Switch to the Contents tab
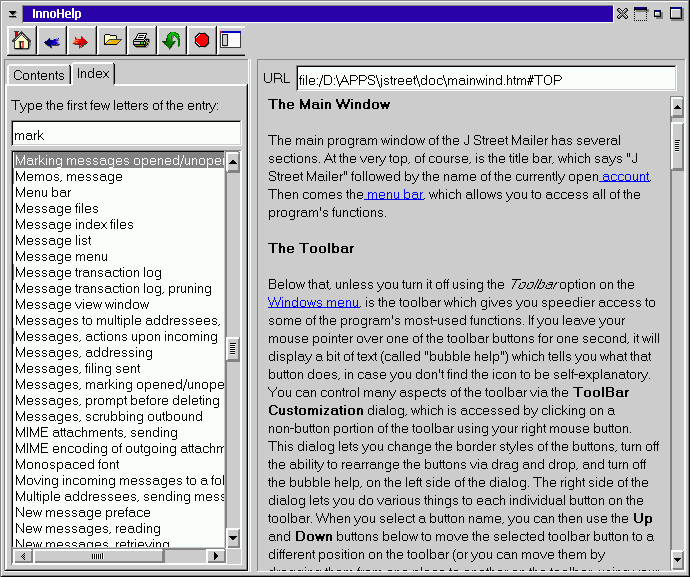Screen dimensions: 690x577 39,75
